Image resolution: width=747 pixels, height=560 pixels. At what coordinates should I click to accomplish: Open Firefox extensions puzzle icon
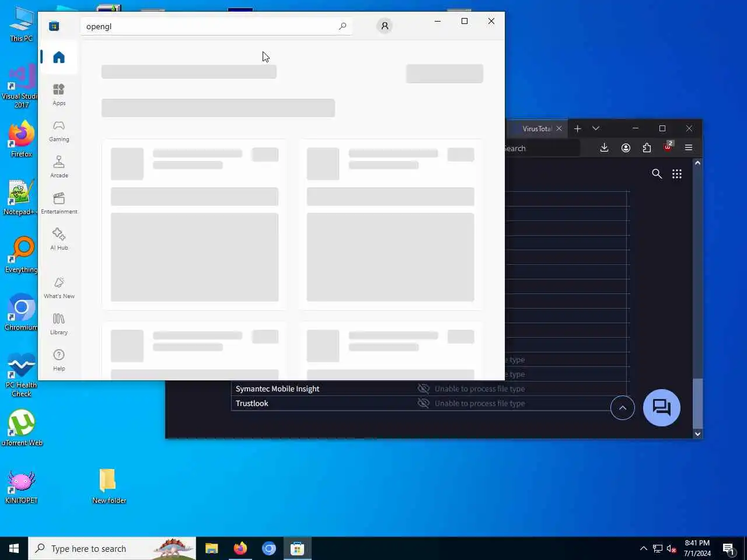click(647, 148)
